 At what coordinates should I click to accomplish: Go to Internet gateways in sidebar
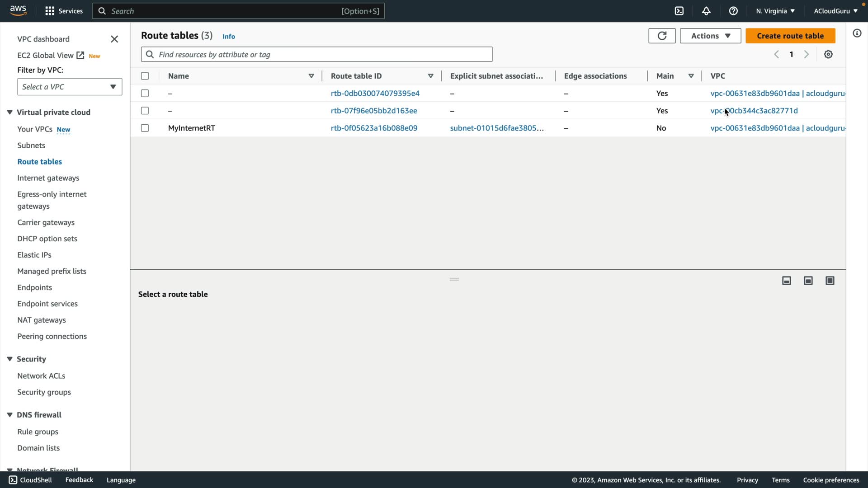point(48,178)
